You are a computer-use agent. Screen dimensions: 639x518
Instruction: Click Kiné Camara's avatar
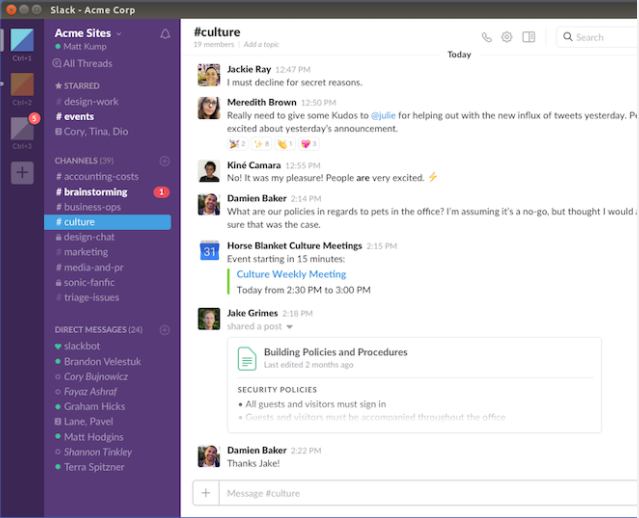click(209, 171)
